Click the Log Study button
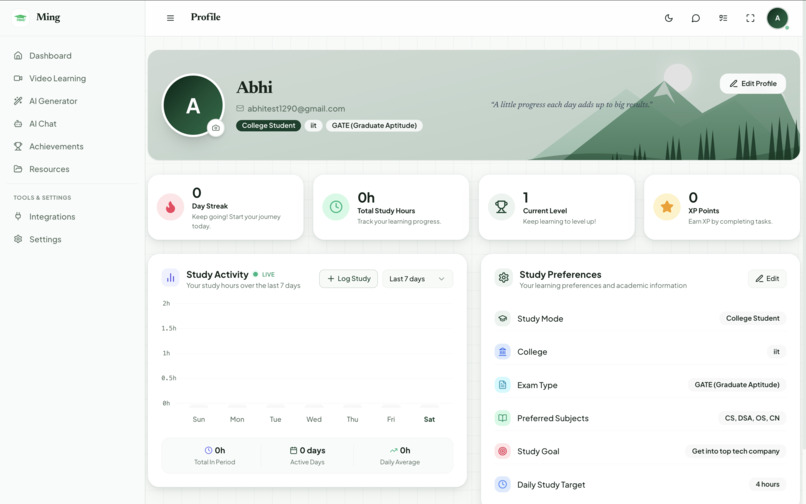 [x=349, y=279]
